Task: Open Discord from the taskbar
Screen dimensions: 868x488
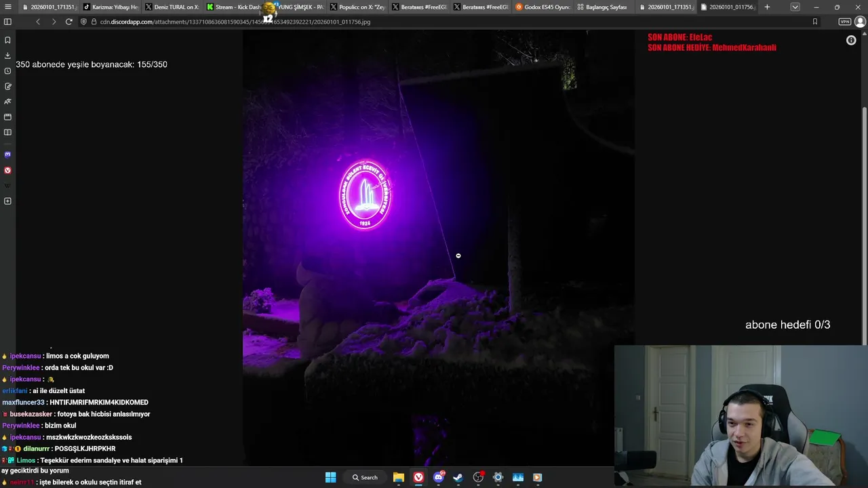Action: [x=439, y=477]
